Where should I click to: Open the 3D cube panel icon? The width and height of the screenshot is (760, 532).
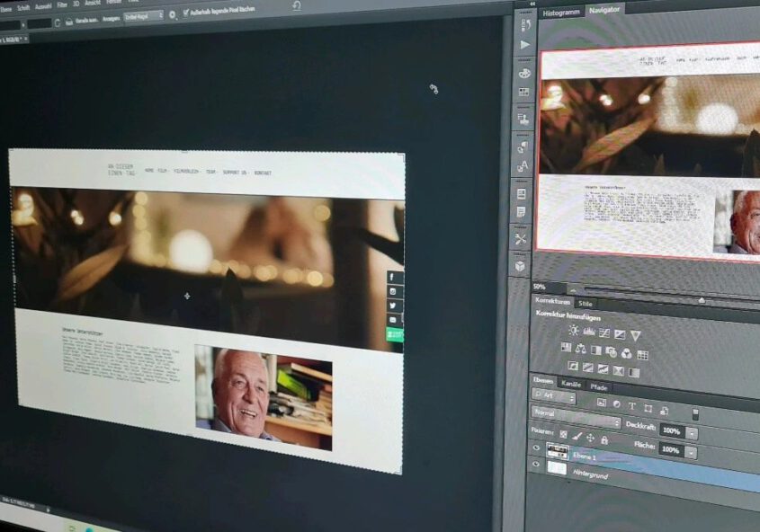click(x=522, y=266)
